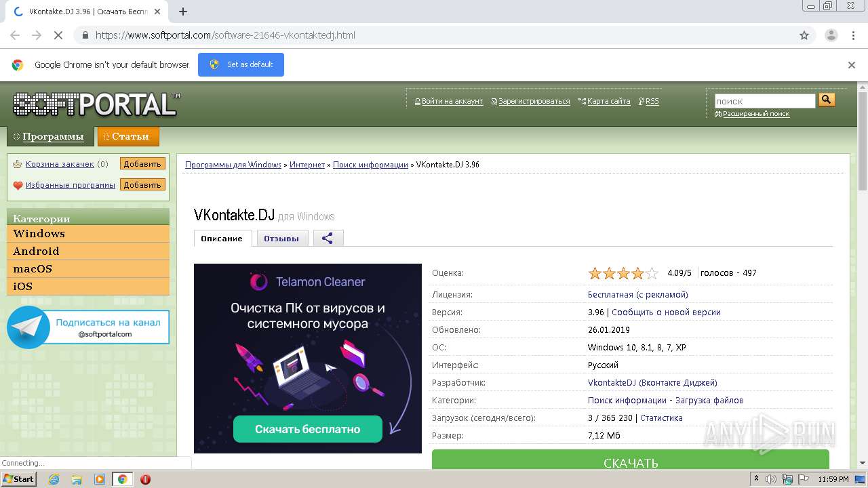The image size is (868, 488).
Task: Click the favorites heart icon
Action: pos(18,185)
